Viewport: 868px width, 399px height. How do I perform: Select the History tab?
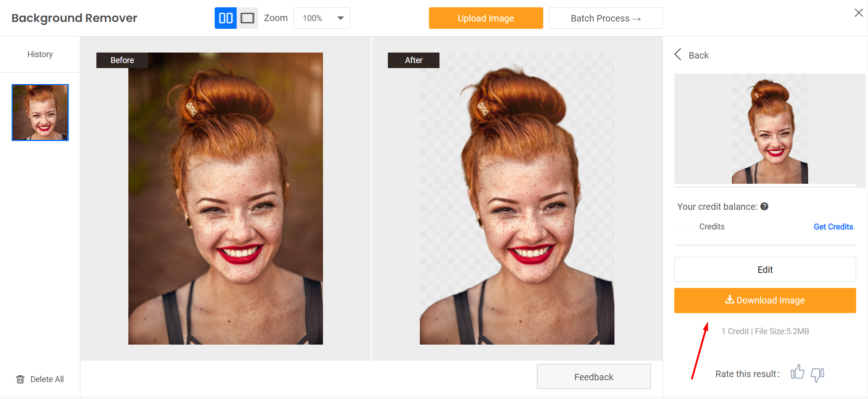pos(40,54)
